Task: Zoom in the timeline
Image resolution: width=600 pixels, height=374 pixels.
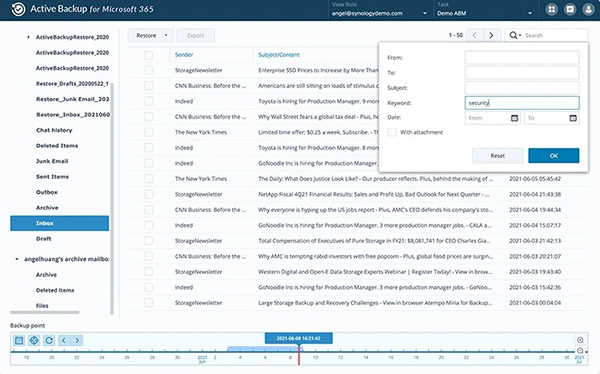Action: (580, 340)
